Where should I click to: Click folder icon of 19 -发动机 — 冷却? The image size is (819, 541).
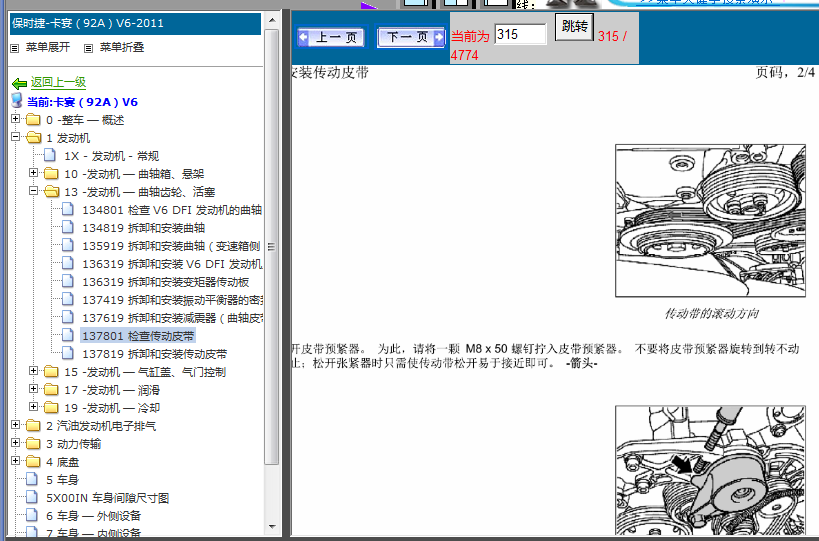coord(51,407)
